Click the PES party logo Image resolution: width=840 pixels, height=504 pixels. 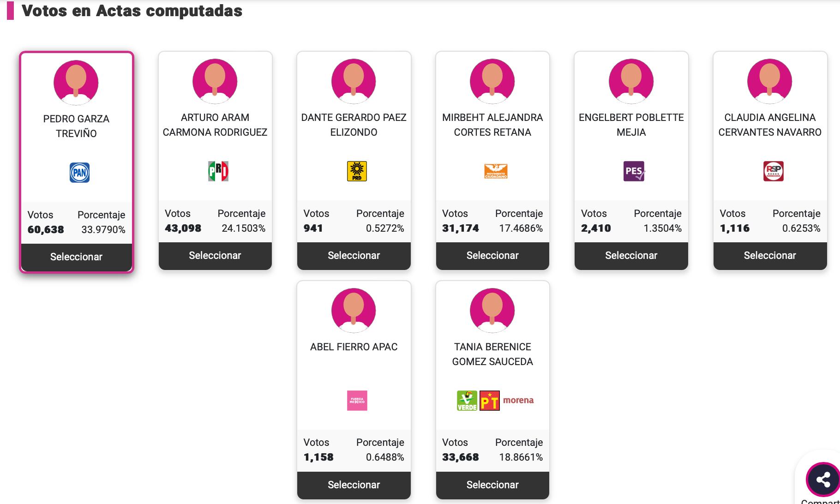point(634,171)
